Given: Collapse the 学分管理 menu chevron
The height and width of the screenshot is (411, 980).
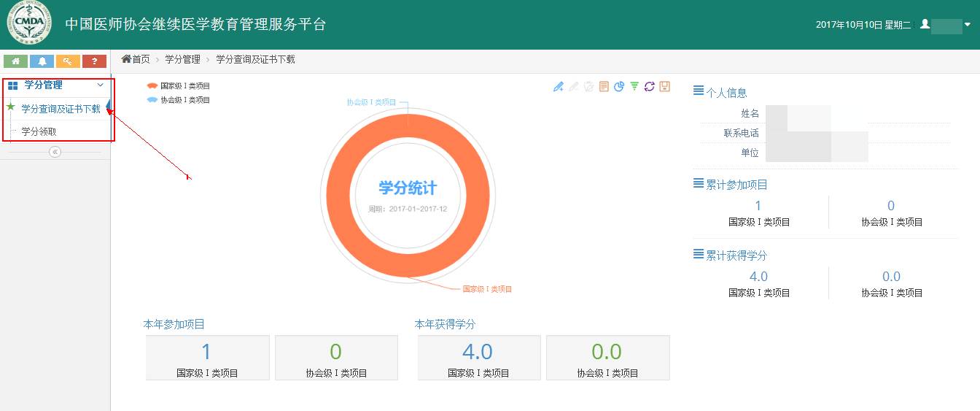Looking at the screenshot, I should (101, 85).
